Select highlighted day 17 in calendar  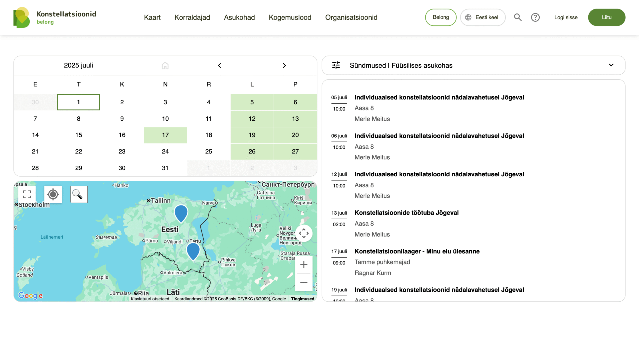tap(165, 135)
